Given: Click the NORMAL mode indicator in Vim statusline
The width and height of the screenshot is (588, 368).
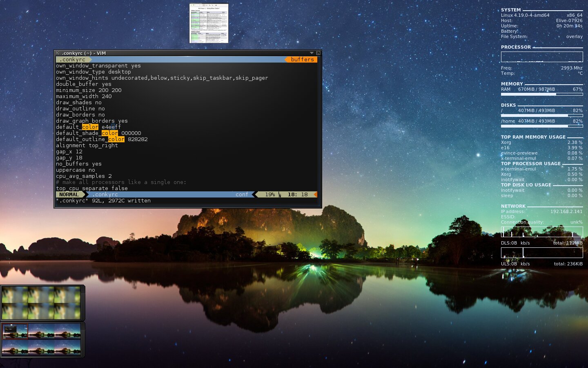Looking at the screenshot, I should click(x=69, y=195).
